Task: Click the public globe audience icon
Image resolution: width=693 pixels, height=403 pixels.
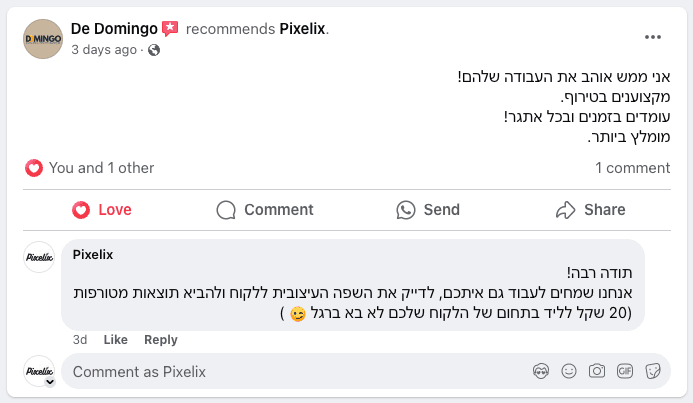Action: click(154, 50)
